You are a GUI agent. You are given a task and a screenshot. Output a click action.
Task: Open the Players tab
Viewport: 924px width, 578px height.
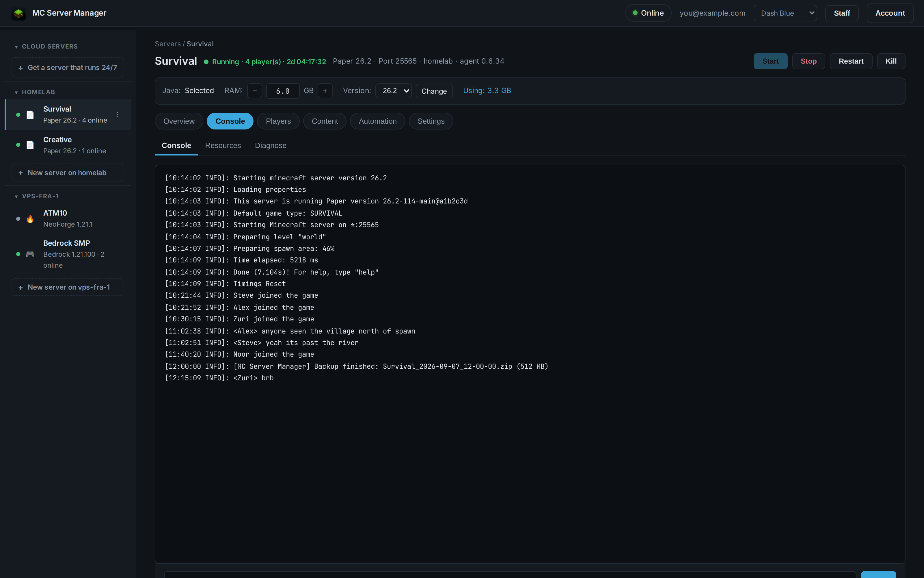(x=278, y=121)
